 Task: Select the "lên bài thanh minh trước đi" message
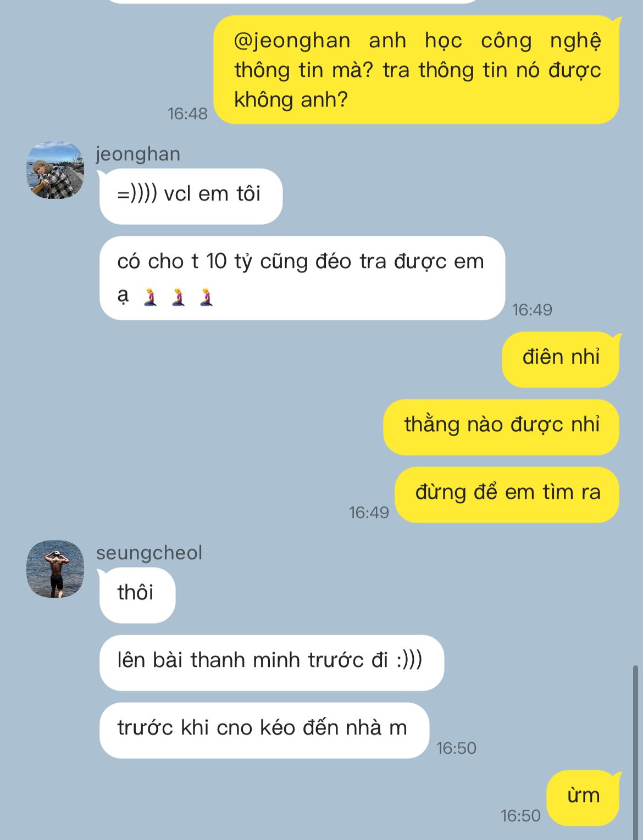tap(271, 663)
